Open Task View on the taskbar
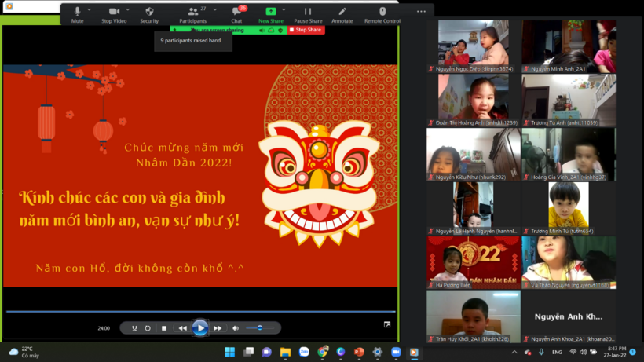The height and width of the screenshot is (362, 644). point(248,352)
